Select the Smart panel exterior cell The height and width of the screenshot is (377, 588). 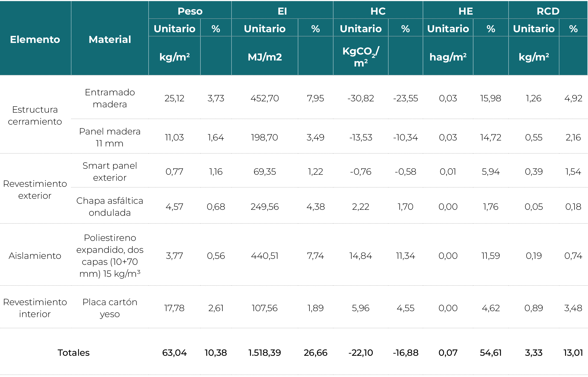point(110,172)
